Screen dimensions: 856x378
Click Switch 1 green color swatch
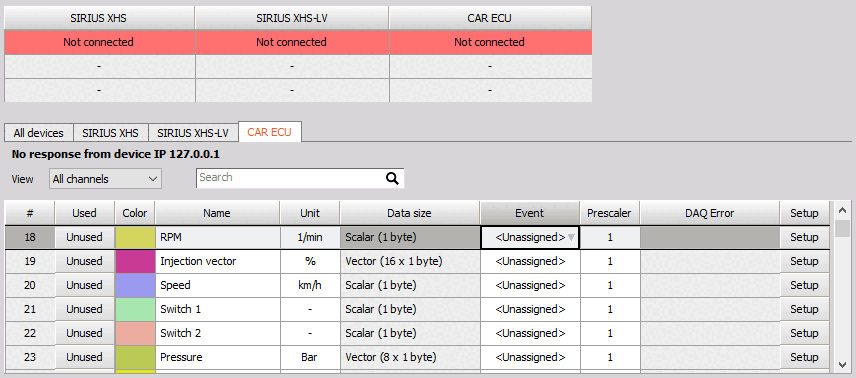[135, 309]
